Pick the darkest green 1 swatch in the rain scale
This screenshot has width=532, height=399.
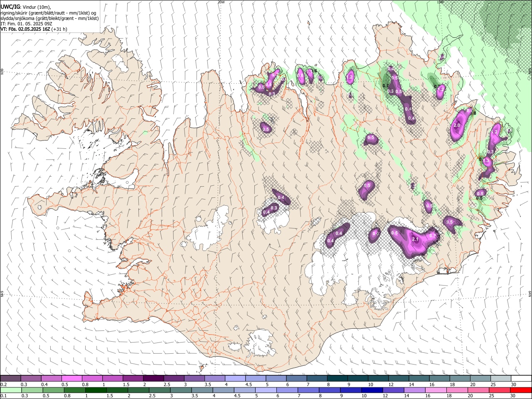96,390
